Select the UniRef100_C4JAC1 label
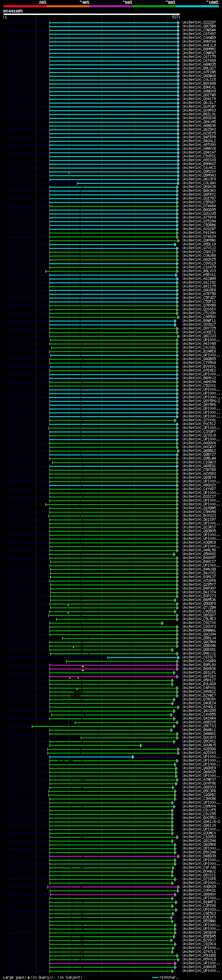222x980 pixels. pyautogui.click(x=199, y=168)
